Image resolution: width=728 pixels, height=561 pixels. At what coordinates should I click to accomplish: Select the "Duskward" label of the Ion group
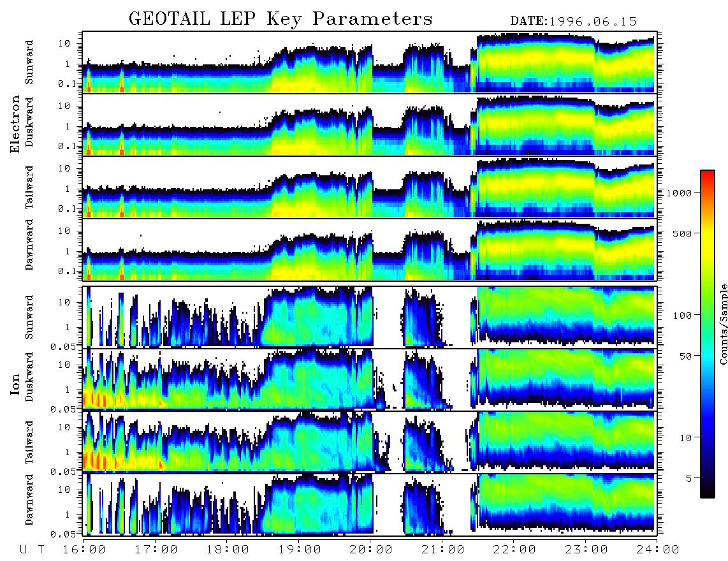29,377
